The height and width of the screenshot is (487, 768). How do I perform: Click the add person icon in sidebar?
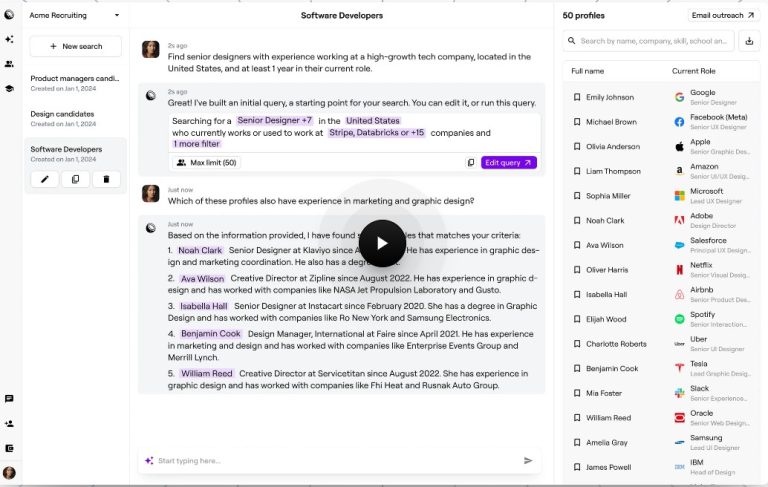9,424
